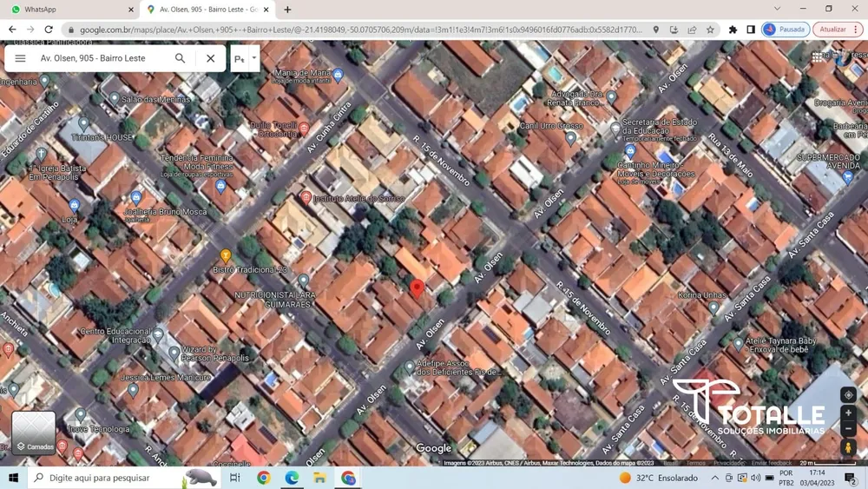The image size is (868, 489).
Task: Open Bistrô Tradicional 23 restaurant marker
Action: (226, 256)
